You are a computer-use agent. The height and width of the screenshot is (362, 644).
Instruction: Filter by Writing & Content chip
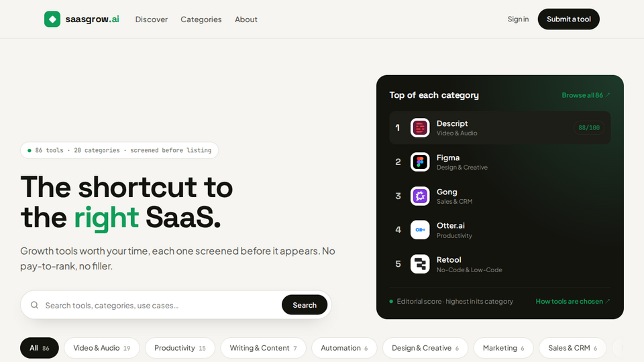click(263, 348)
